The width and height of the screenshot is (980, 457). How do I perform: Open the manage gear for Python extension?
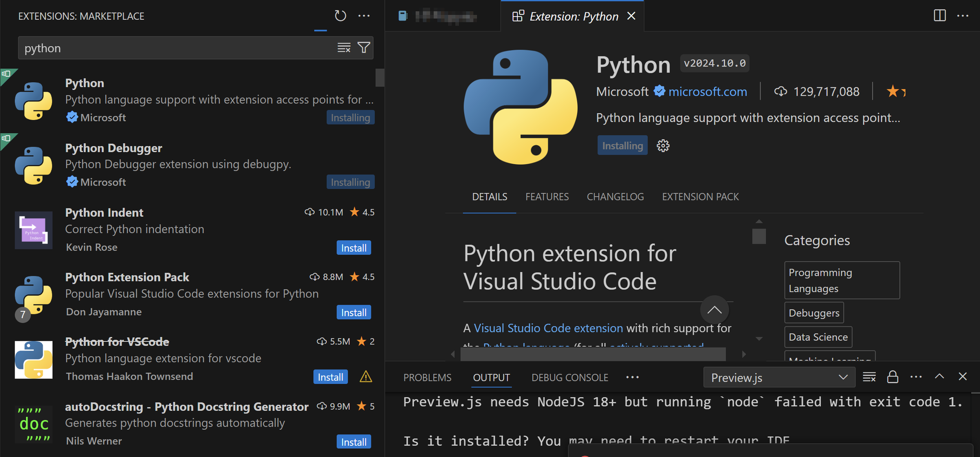point(663,146)
